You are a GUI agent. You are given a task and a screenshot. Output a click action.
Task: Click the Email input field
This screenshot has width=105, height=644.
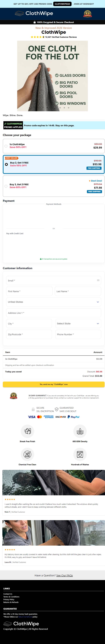point(54,281)
